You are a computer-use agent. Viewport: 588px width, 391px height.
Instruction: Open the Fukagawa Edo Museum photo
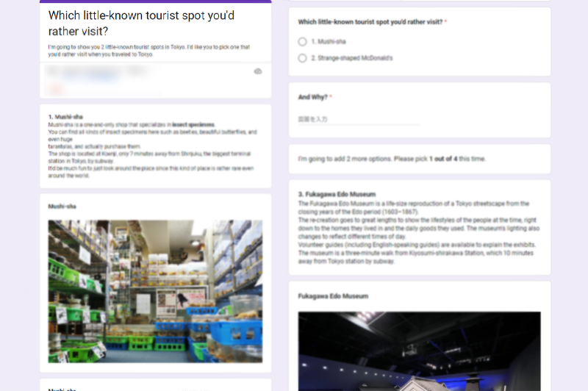pyautogui.click(x=419, y=351)
